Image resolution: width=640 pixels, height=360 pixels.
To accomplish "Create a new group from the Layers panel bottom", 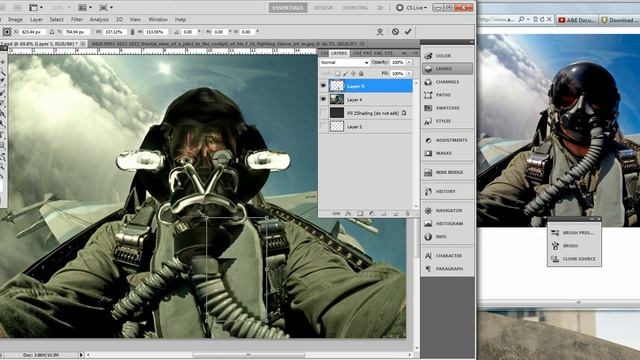I will pos(384,213).
